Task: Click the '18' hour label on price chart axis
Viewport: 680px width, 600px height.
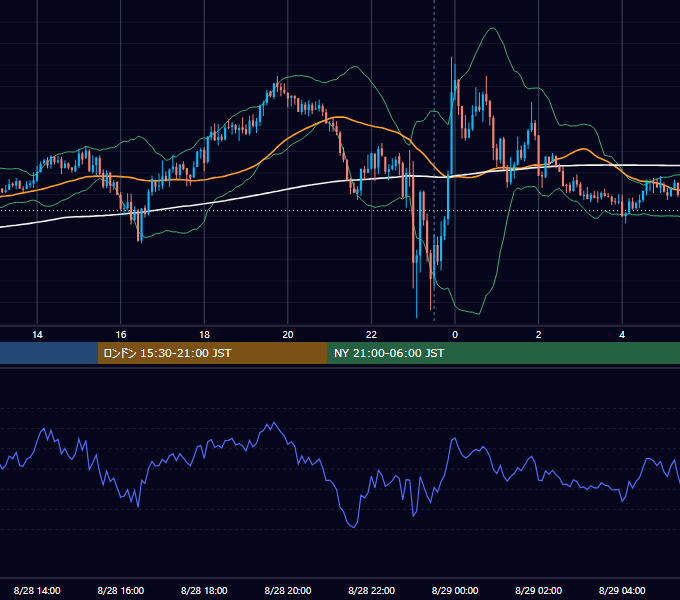Action: tap(204, 335)
